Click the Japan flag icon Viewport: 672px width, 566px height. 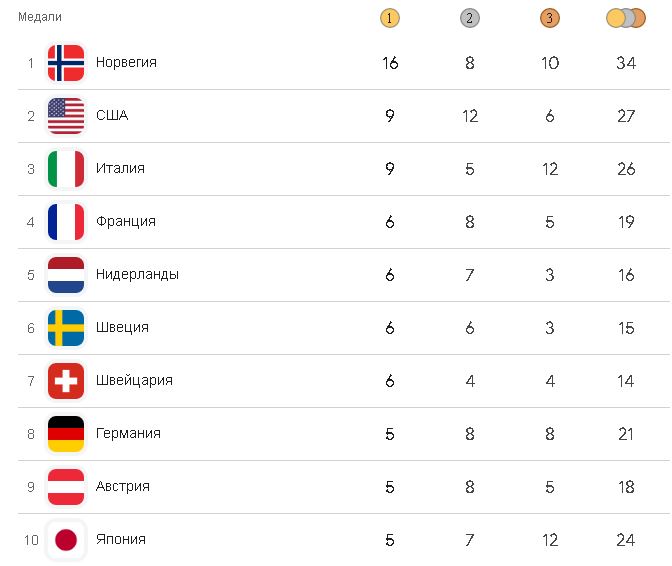(66, 540)
